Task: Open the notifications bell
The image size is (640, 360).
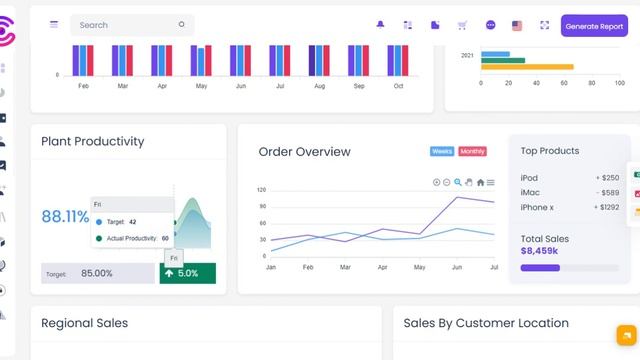Action: [380, 24]
